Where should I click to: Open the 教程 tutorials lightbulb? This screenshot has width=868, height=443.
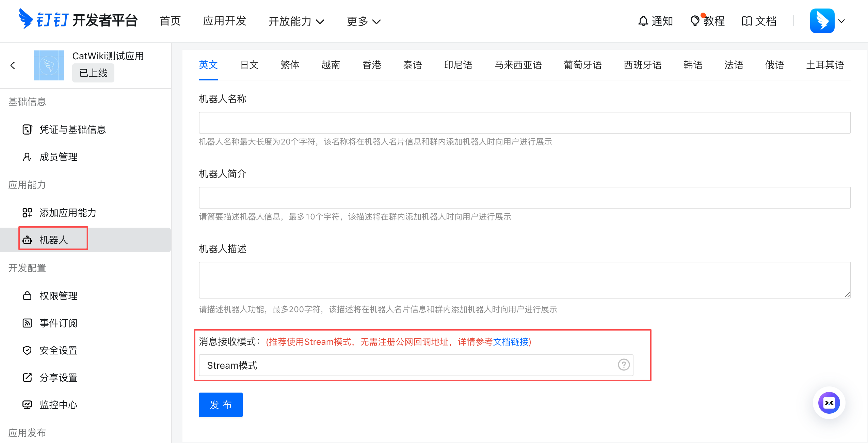[696, 21]
